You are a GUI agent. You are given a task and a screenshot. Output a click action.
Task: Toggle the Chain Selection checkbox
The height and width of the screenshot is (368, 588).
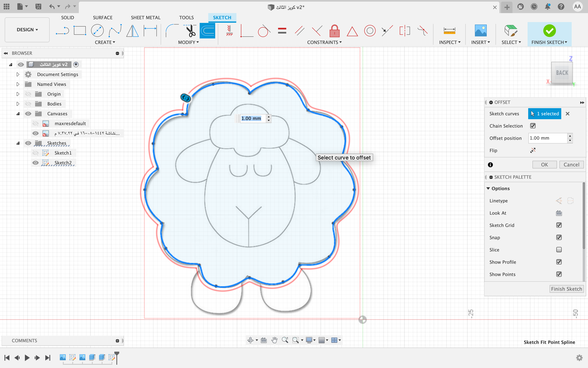533,126
